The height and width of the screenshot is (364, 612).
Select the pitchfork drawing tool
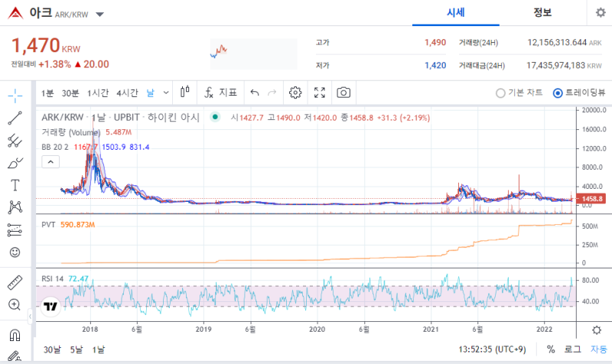[15, 141]
